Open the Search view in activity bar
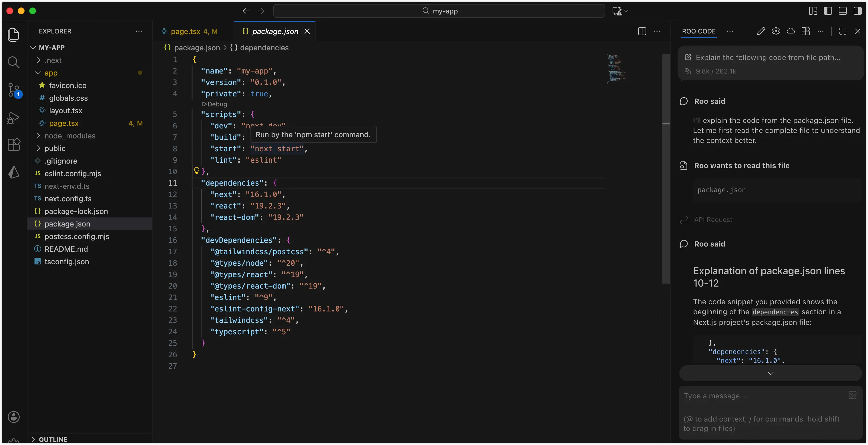The height and width of the screenshot is (445, 868). pos(13,62)
